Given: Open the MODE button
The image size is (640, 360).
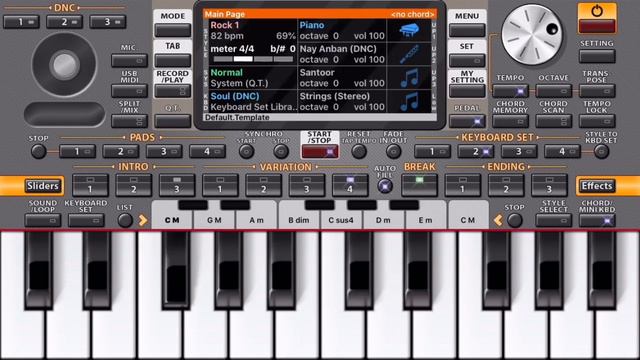Looking at the screenshot, I should tap(173, 30).
